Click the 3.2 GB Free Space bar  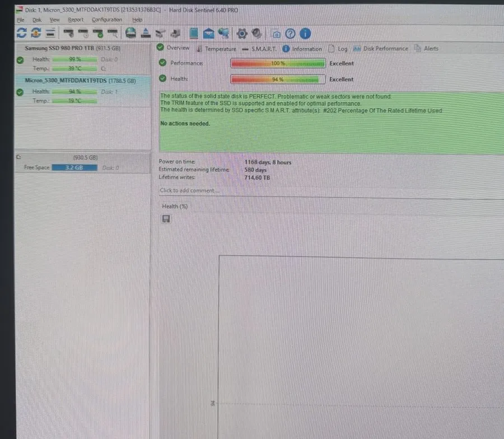(x=74, y=167)
